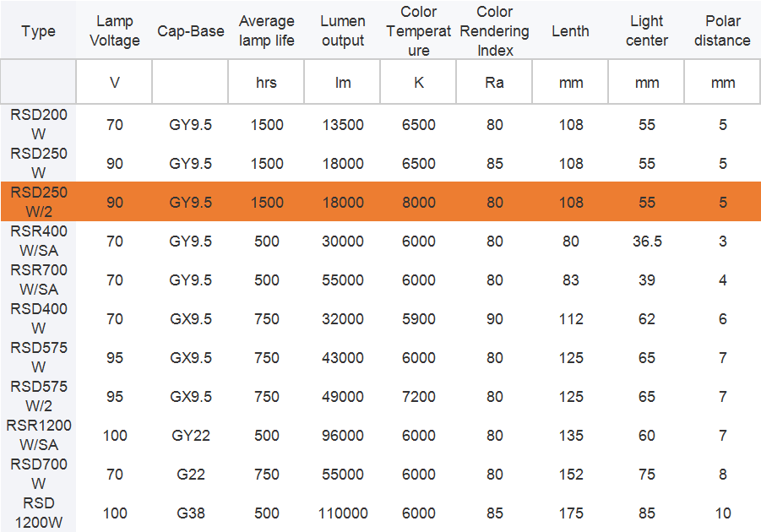The width and height of the screenshot is (761, 532).
Task: Click the Lumen output header
Action: [x=343, y=31]
